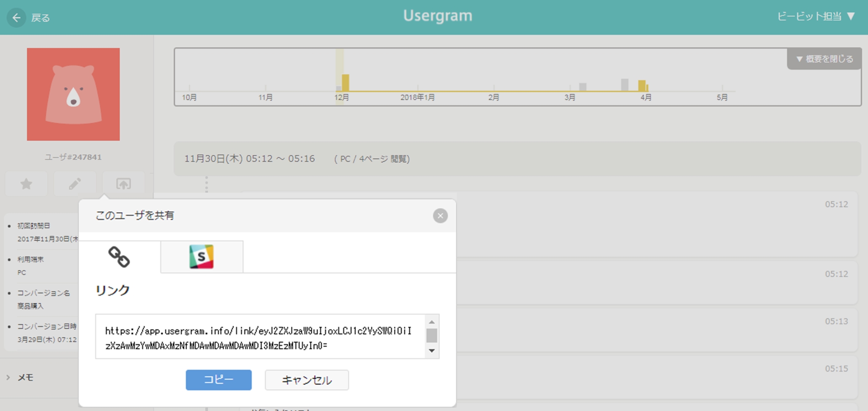This screenshot has width=868, height=411.
Task: Select the December yellow bar on timeline
Action: click(345, 82)
